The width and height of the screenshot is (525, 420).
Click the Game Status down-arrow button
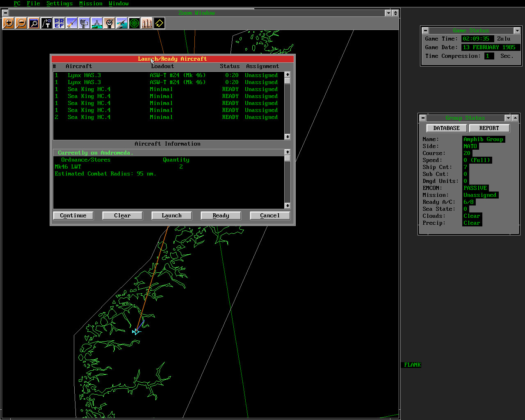pyautogui.click(x=517, y=31)
